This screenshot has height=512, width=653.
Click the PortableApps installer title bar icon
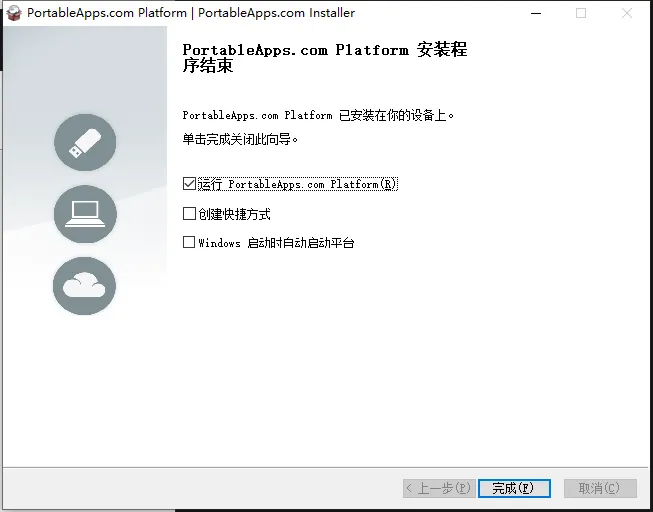(14, 13)
